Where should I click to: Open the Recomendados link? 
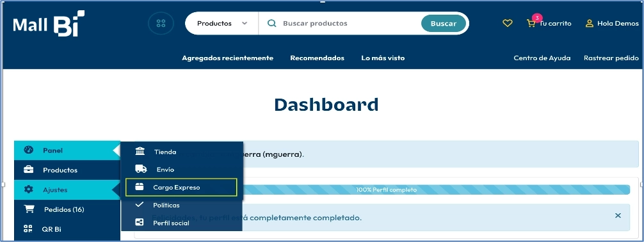pyautogui.click(x=317, y=58)
